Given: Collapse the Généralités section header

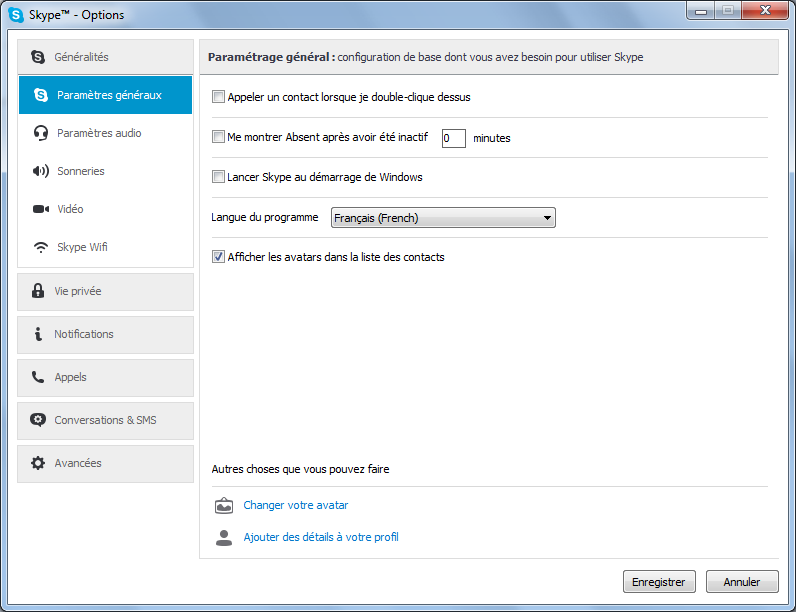Looking at the screenshot, I should 106,57.
